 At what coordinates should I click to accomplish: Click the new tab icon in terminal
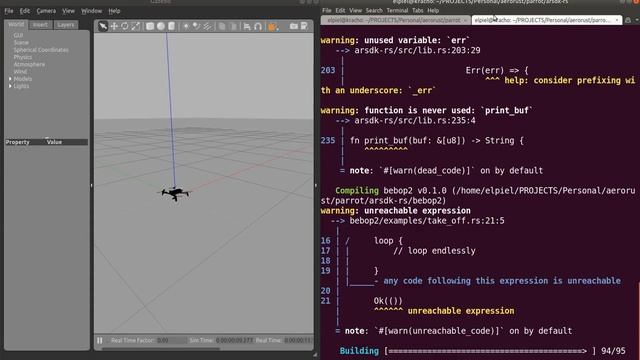tap(628, 20)
